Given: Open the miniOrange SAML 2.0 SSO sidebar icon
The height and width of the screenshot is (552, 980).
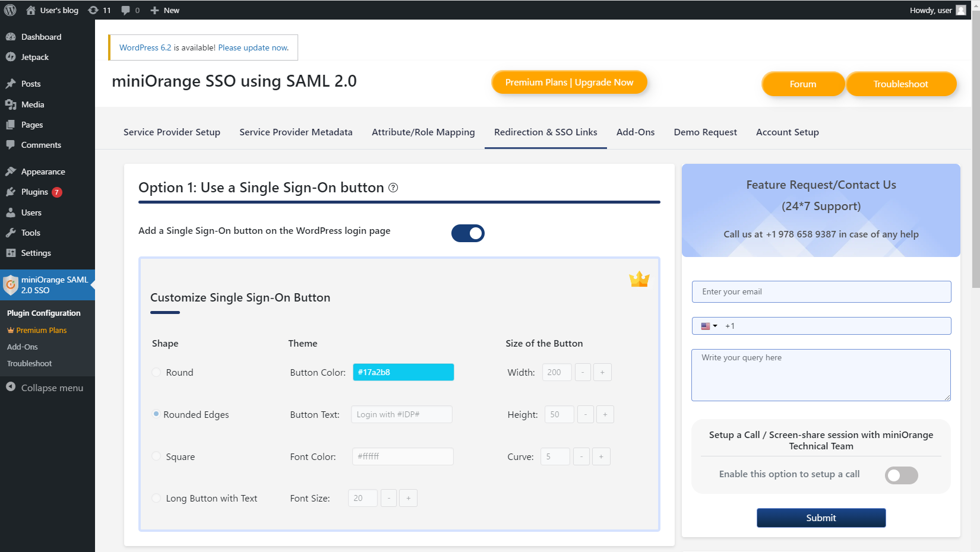Looking at the screenshot, I should pyautogui.click(x=11, y=285).
